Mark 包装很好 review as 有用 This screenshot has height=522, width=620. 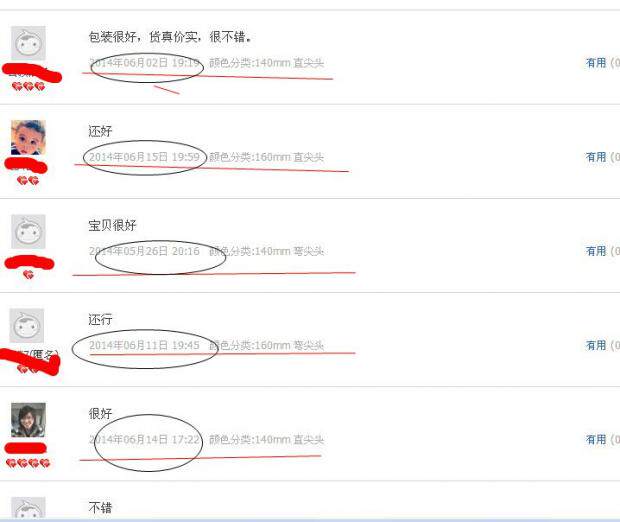(x=596, y=63)
